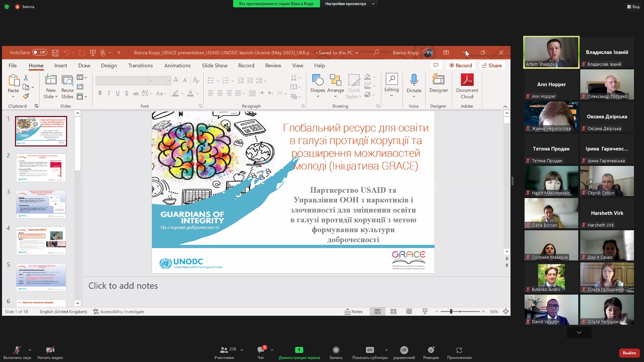Toggle Italic formatting

click(109, 93)
